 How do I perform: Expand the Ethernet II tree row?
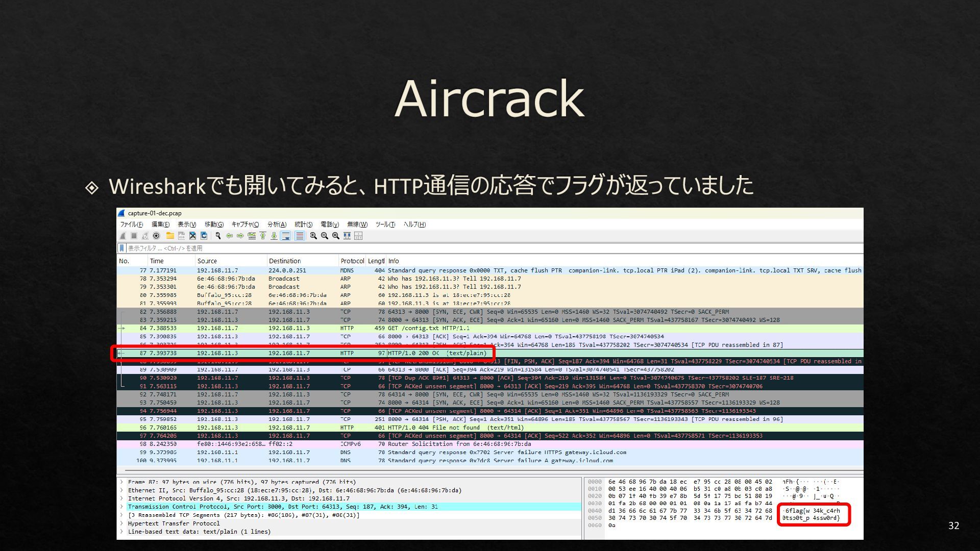click(x=121, y=490)
